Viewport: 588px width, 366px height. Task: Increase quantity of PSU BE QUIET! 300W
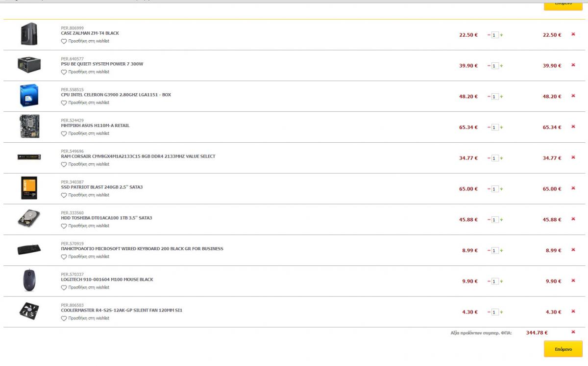coord(502,66)
